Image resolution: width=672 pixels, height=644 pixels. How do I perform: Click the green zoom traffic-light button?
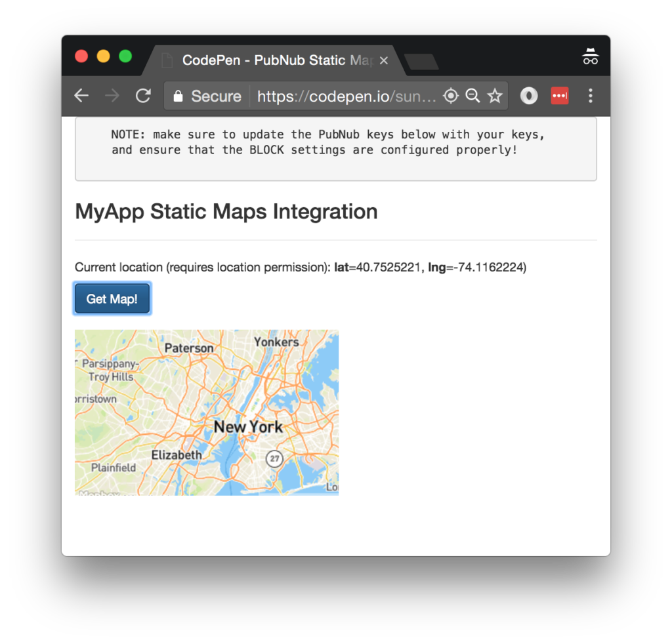(125, 56)
